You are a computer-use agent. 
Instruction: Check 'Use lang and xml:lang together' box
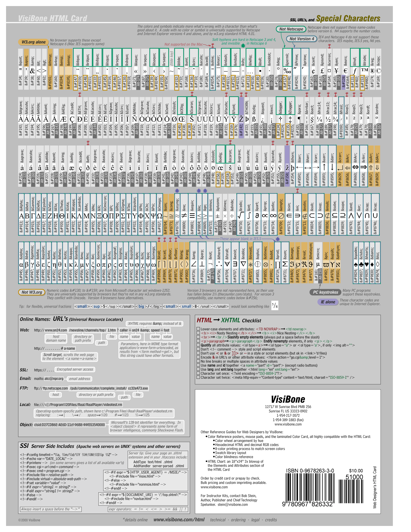click(x=198, y=369)
